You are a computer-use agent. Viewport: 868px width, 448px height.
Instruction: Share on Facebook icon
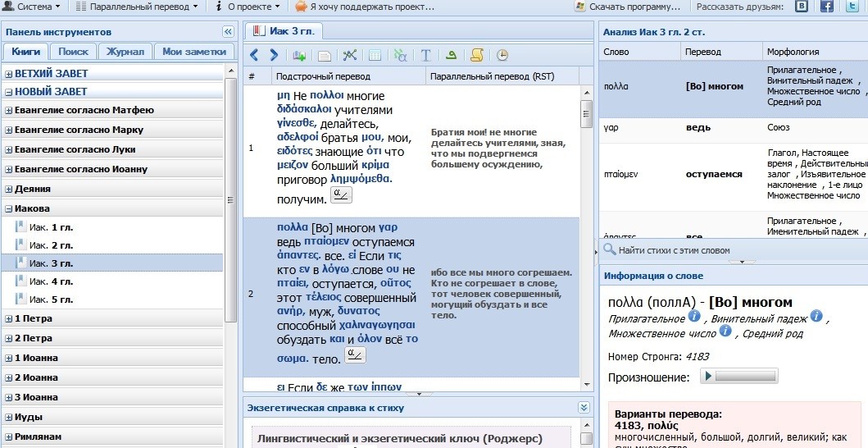827,7
